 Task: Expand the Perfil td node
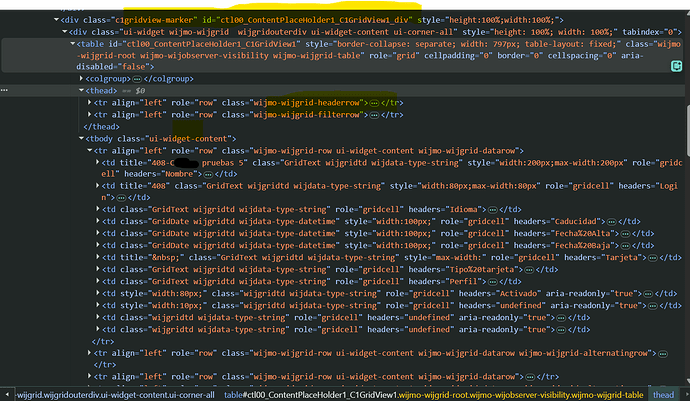98,281
